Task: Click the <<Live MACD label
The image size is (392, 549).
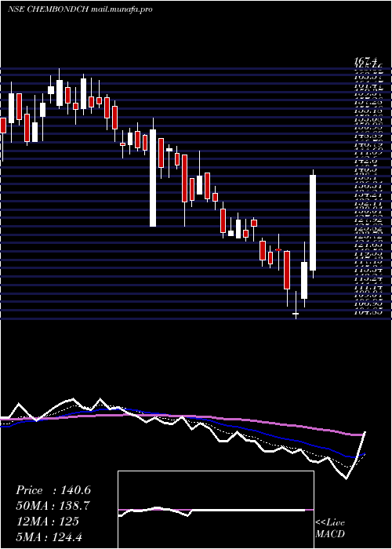Action: click(x=330, y=528)
